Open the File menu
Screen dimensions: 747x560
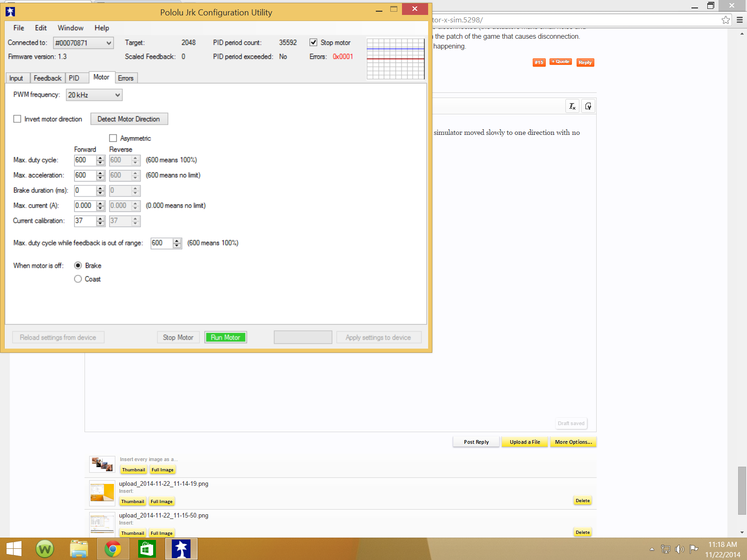(x=19, y=28)
